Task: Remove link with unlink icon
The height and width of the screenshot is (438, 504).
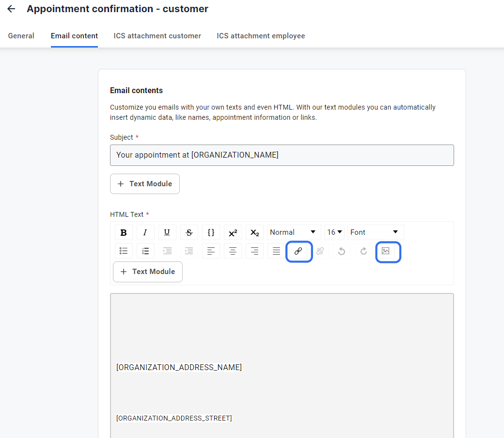Action: point(320,251)
